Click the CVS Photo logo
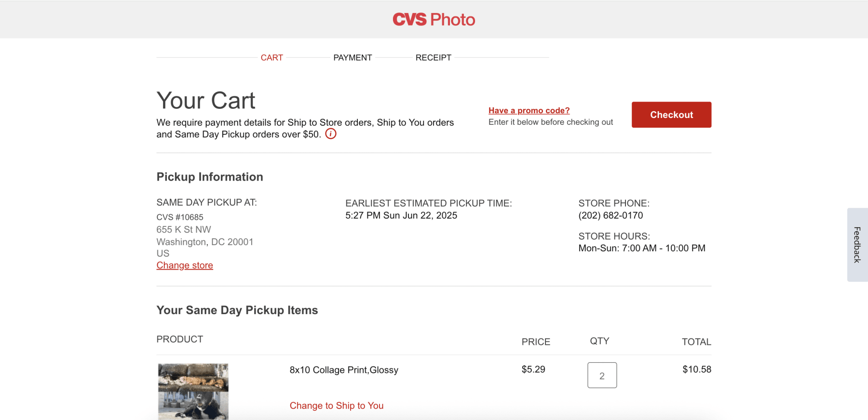 434,20
